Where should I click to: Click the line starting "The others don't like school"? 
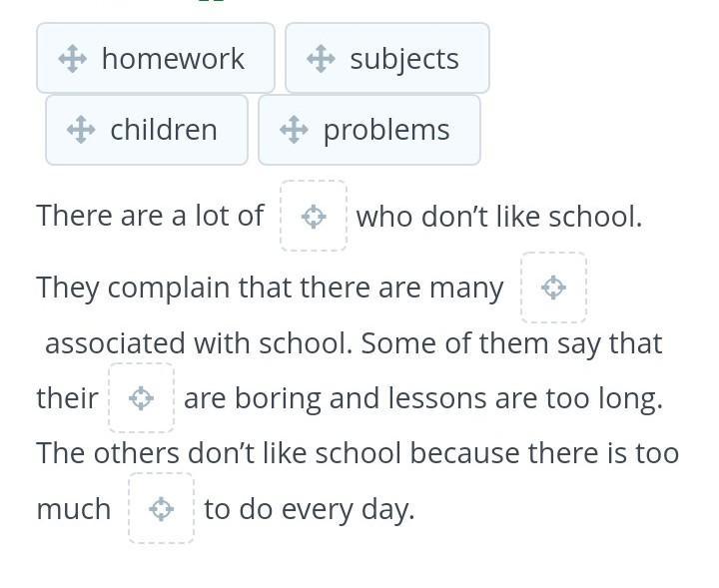click(358, 453)
